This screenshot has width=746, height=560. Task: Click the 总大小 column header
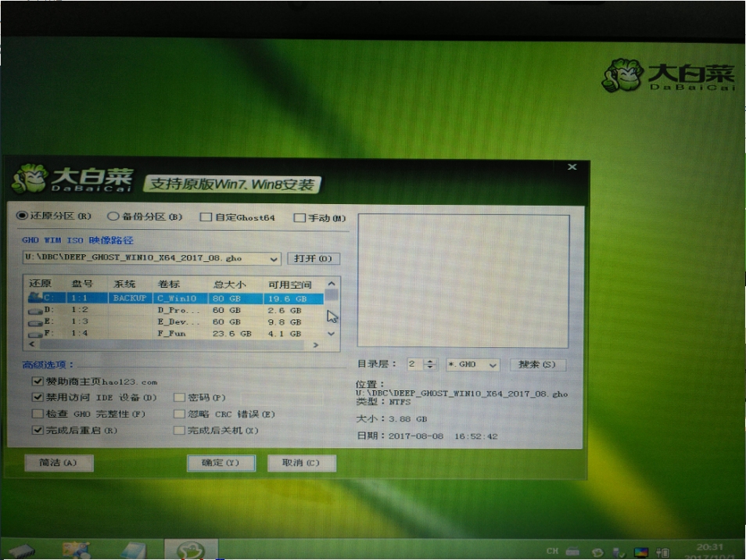(x=230, y=285)
